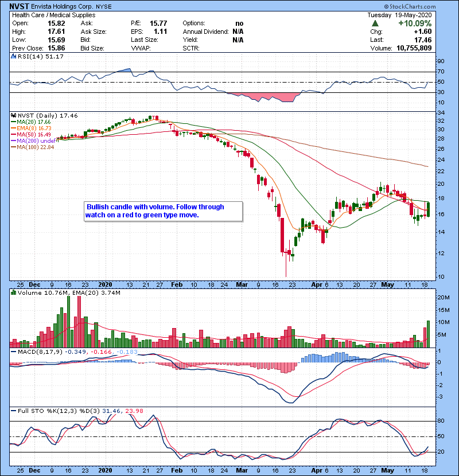Click the +10.09% percent change

click(415, 24)
